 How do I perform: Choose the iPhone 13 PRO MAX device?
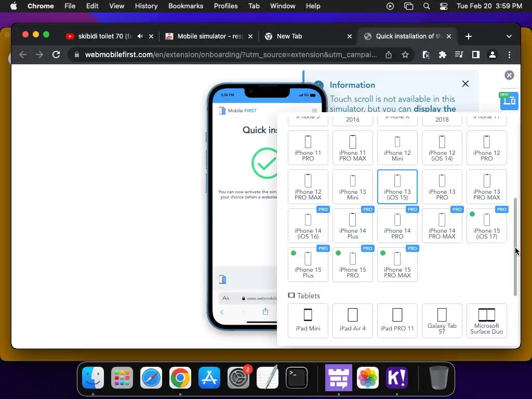tap(486, 187)
